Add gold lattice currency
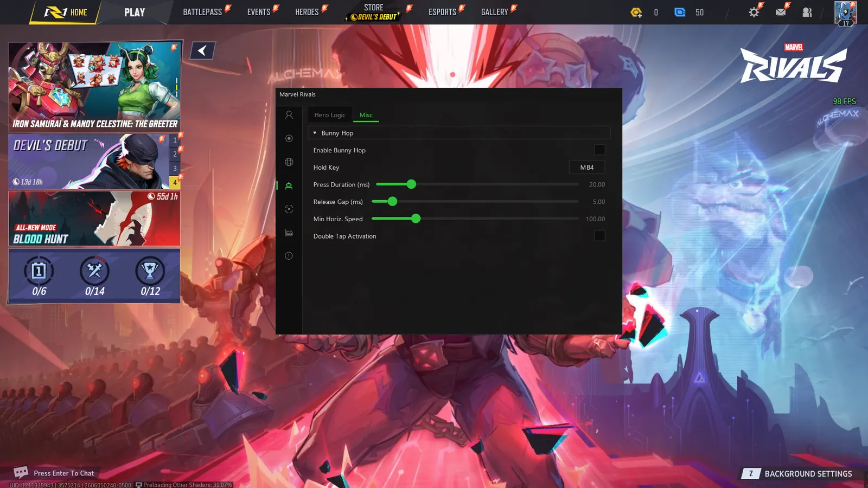The image size is (868, 488). (x=636, y=12)
